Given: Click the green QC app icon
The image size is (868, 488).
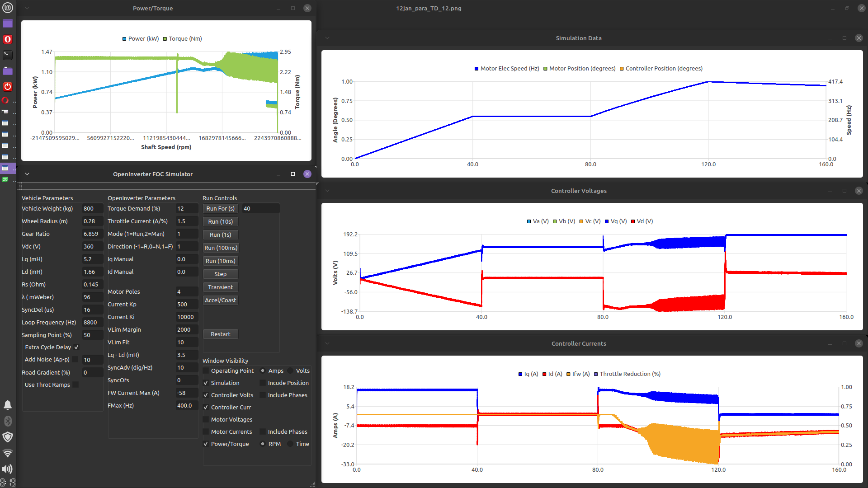Looking at the screenshot, I should pos(5,179).
